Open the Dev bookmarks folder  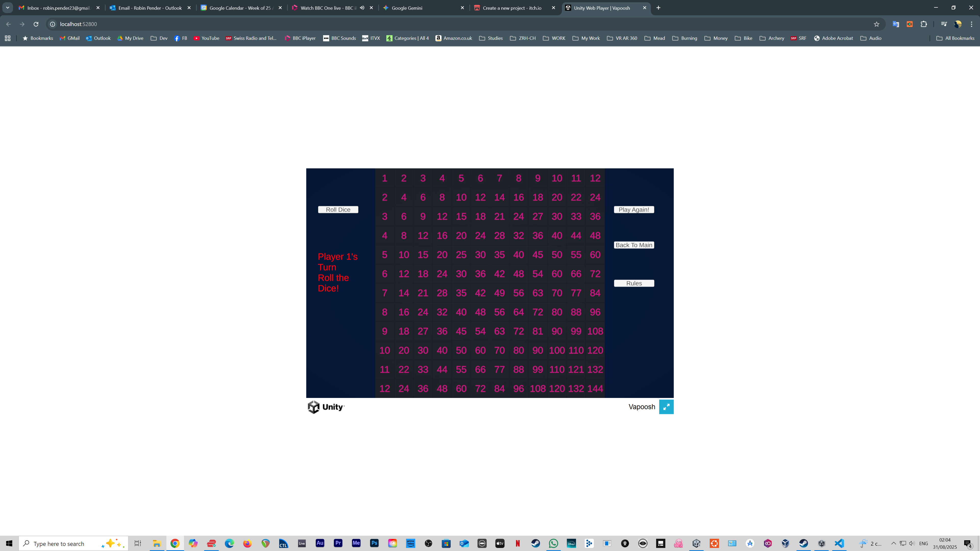[x=159, y=38]
